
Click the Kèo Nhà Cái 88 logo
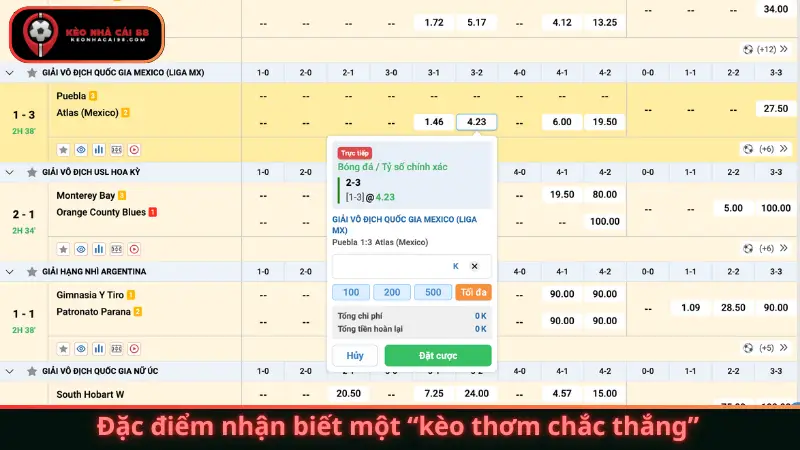[87, 34]
